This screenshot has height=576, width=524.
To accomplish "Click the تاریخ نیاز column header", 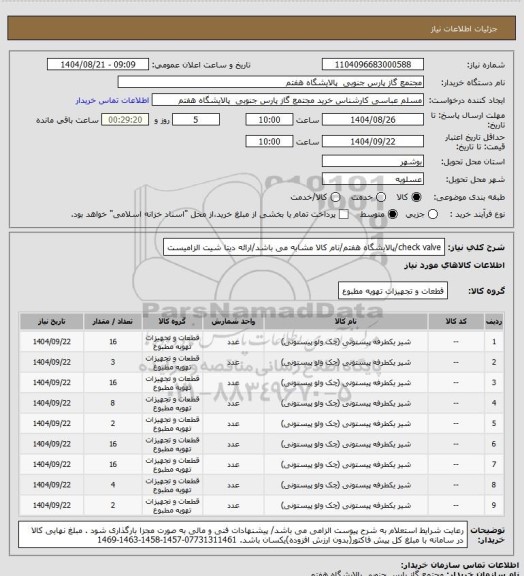I will [51, 321].
